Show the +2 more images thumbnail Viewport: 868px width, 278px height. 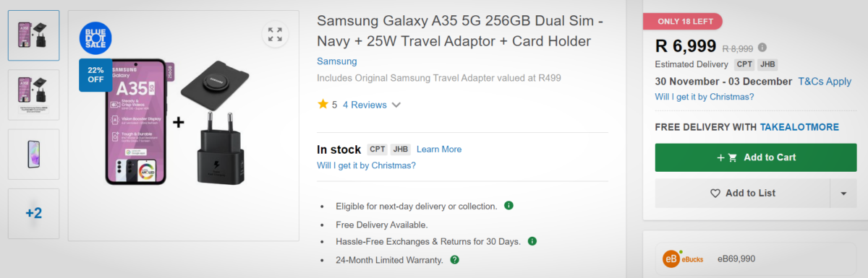[x=33, y=214]
